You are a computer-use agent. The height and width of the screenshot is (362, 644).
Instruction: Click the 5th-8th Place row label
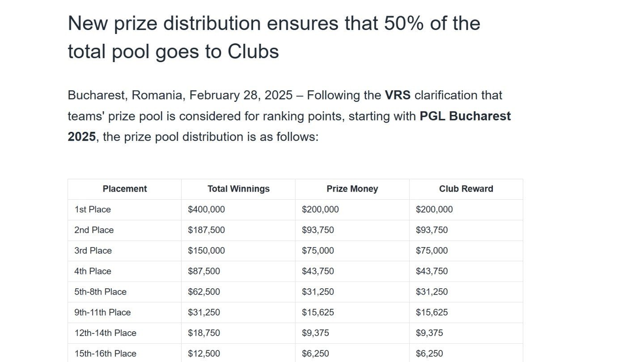pos(101,292)
